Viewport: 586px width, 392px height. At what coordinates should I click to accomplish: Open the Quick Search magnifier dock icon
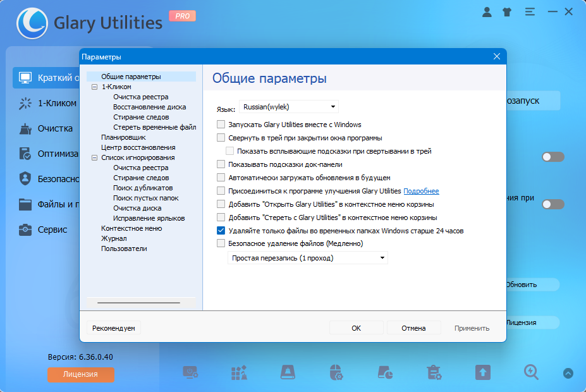[531, 372]
